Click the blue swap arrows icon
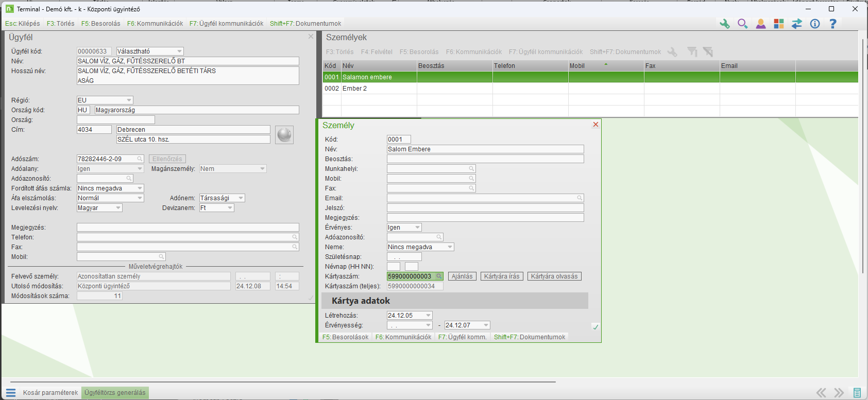This screenshot has height=400, width=868. click(796, 24)
